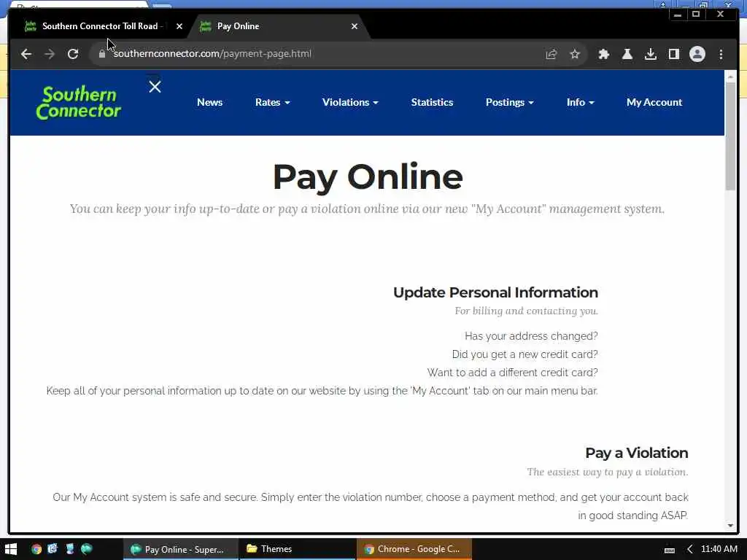Click text 'Did you get a new credit card?'
The width and height of the screenshot is (747, 560).
click(x=525, y=354)
